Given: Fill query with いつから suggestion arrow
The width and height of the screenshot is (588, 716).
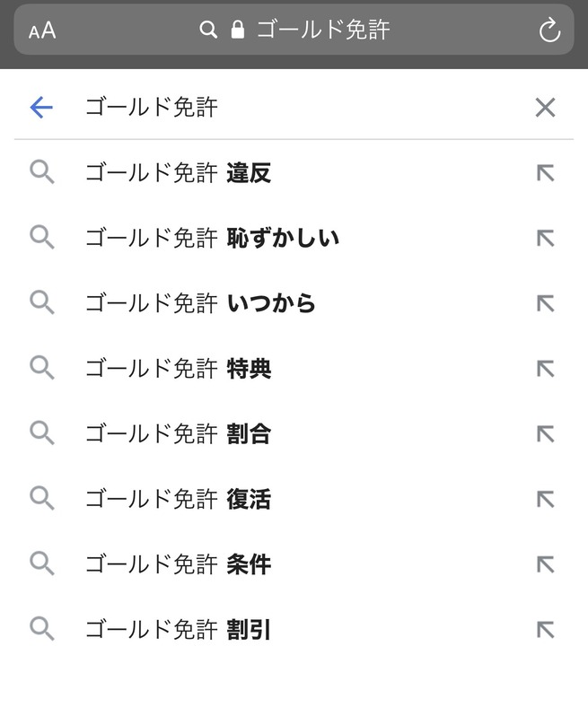Looking at the screenshot, I should [545, 303].
